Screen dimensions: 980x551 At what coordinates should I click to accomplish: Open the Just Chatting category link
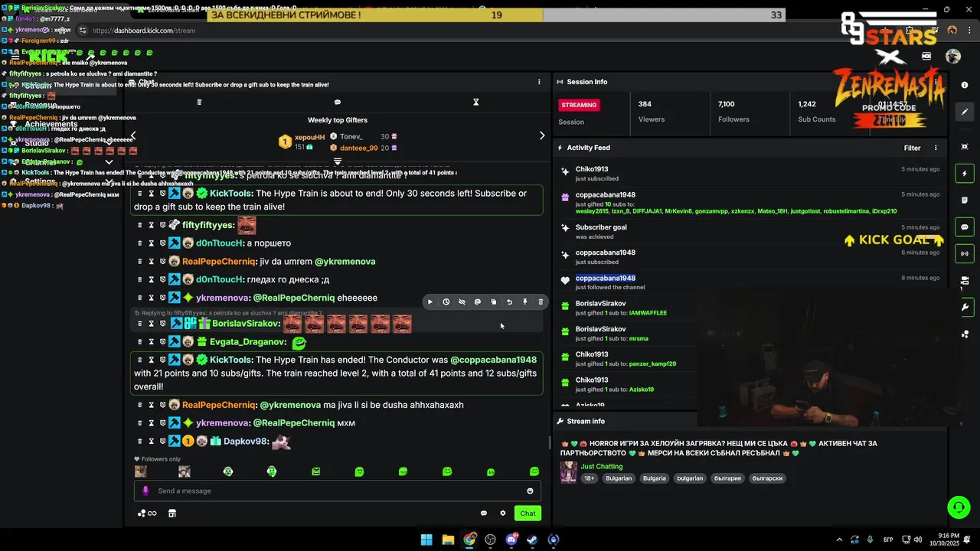pos(601,467)
